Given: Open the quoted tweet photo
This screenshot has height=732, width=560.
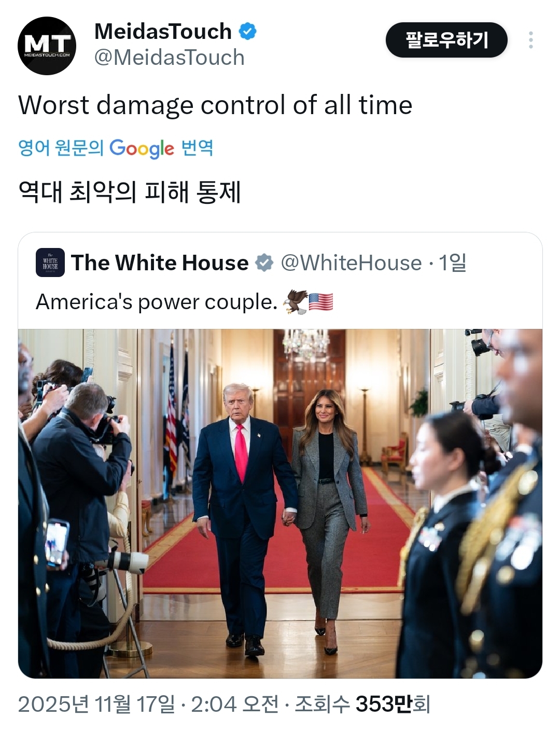Looking at the screenshot, I should coord(280,504).
